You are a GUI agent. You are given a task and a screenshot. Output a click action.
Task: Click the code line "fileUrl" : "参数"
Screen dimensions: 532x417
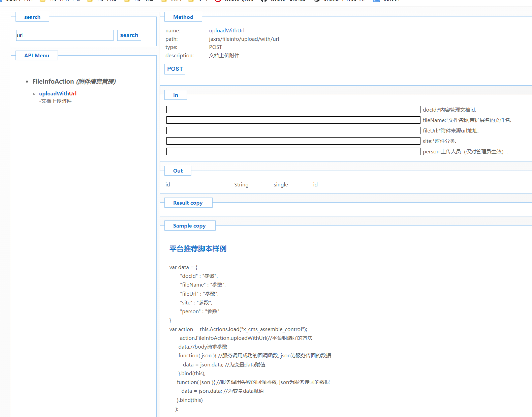(x=199, y=294)
